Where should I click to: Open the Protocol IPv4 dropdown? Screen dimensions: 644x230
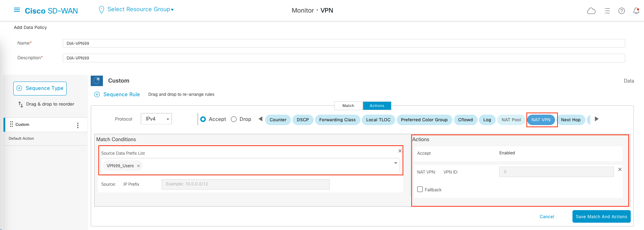pos(156,119)
